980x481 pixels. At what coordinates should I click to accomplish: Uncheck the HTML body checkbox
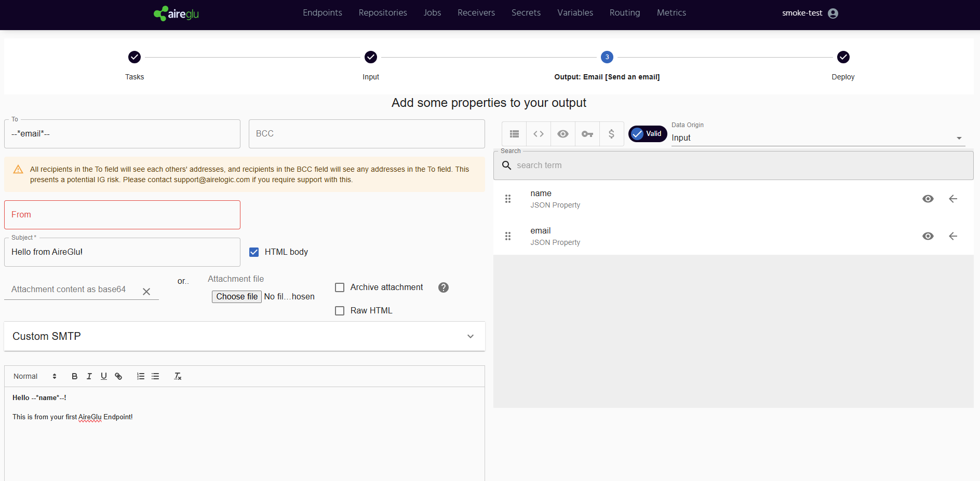[254, 252]
